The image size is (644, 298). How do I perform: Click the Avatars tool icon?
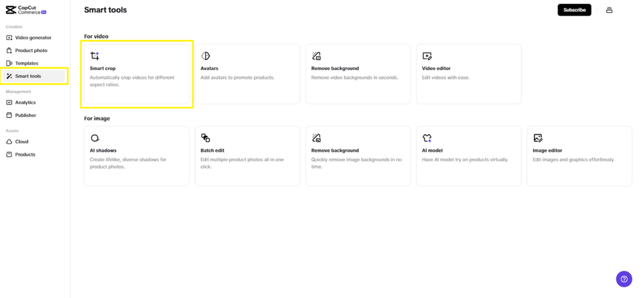point(206,56)
